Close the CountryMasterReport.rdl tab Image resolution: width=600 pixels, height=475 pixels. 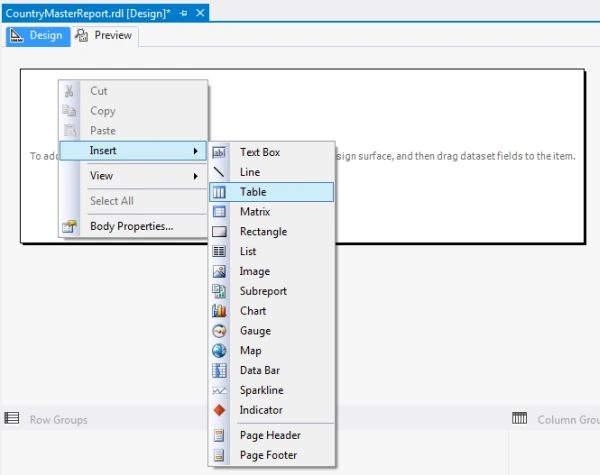click(x=200, y=13)
